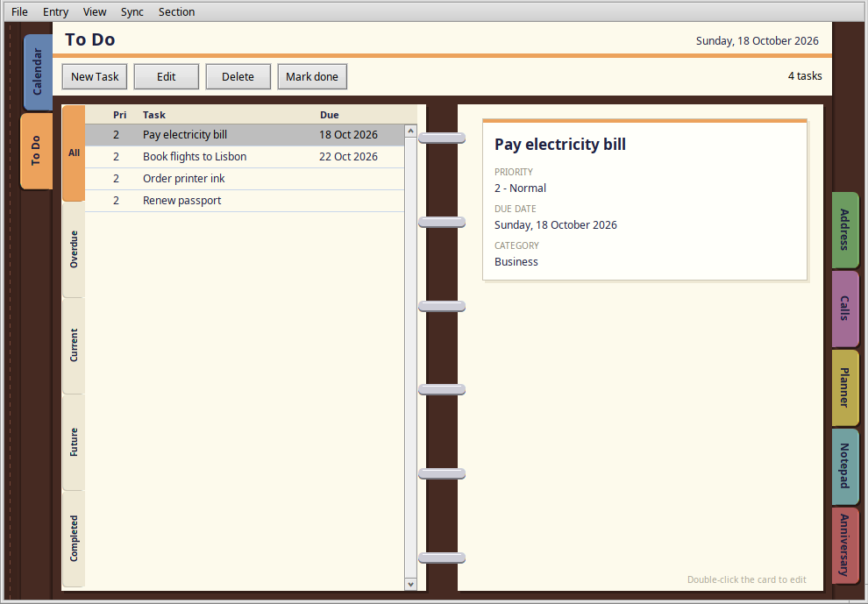Click the Pay electricity bill card title
Image resolution: width=868 pixels, height=604 pixels.
click(x=559, y=145)
